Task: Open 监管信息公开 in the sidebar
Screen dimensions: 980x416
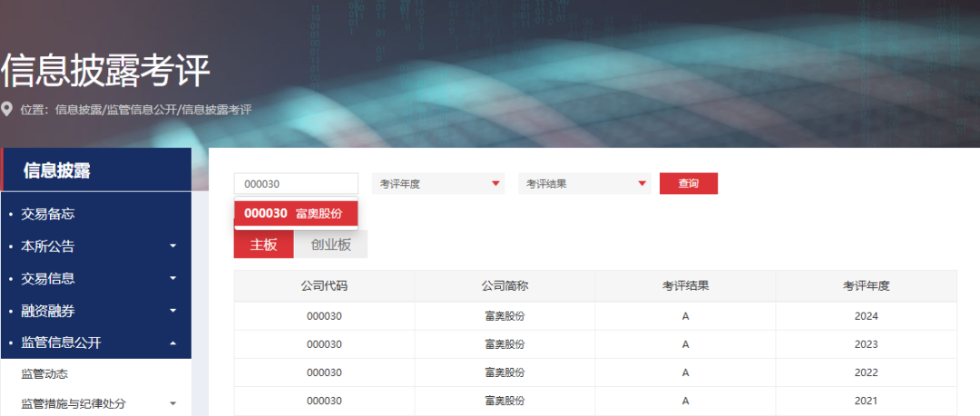Action: click(62, 343)
